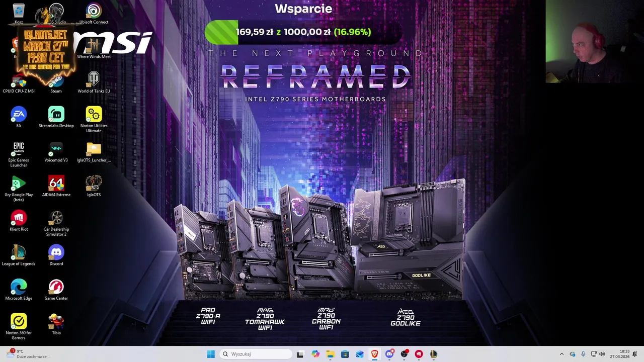Select the Voicemod V3 desktop shortcut

(56, 152)
